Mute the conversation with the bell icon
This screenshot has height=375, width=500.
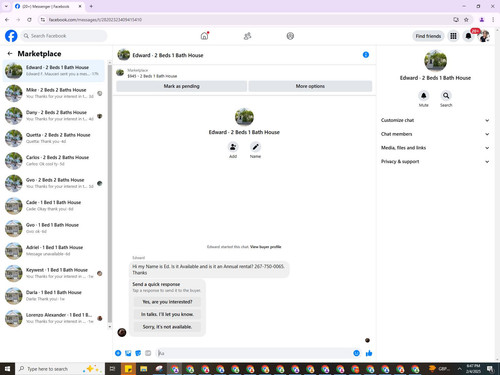pos(424,96)
